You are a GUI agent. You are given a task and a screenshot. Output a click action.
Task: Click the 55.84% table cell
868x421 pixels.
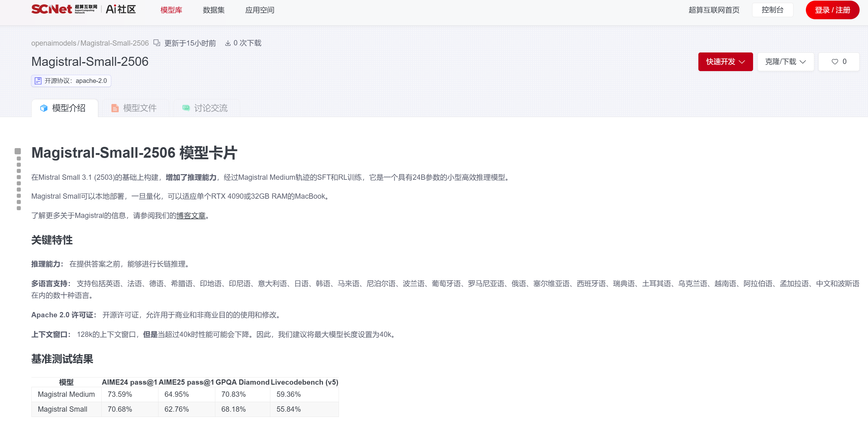click(x=304, y=409)
